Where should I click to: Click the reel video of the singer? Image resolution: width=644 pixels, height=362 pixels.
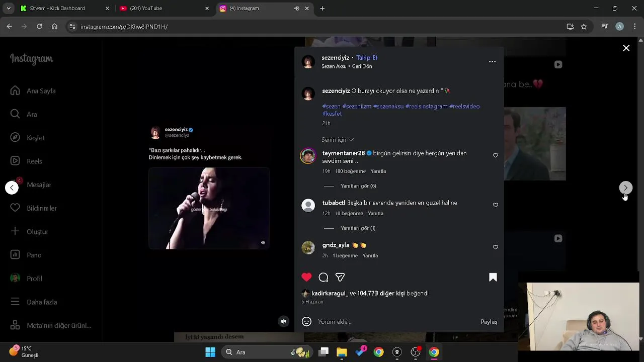[209, 209]
